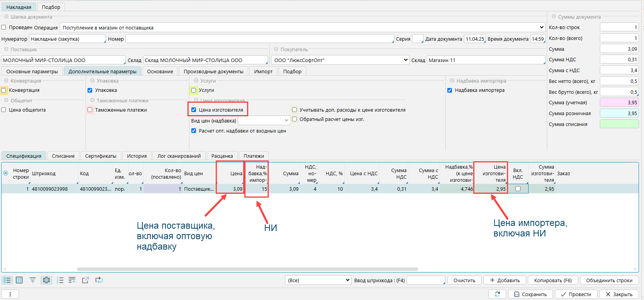
Task: Open the Операция dropdown list
Action: tap(541, 28)
